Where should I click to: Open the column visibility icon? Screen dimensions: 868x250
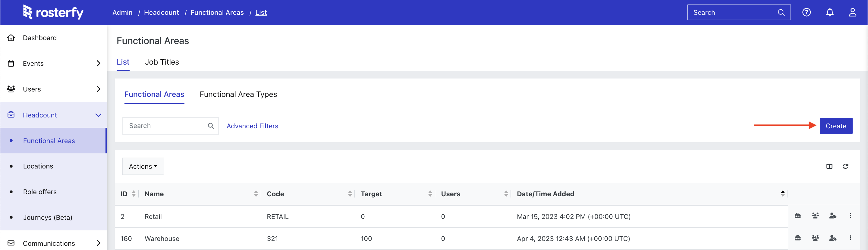(829, 166)
